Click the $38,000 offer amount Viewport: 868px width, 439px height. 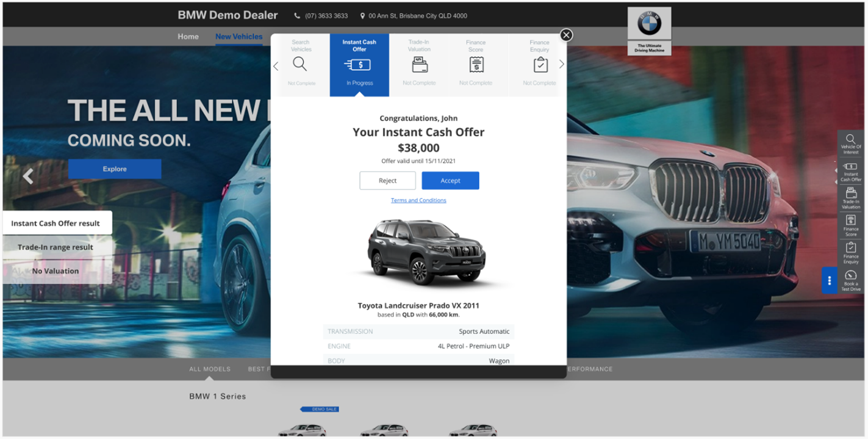(x=418, y=148)
